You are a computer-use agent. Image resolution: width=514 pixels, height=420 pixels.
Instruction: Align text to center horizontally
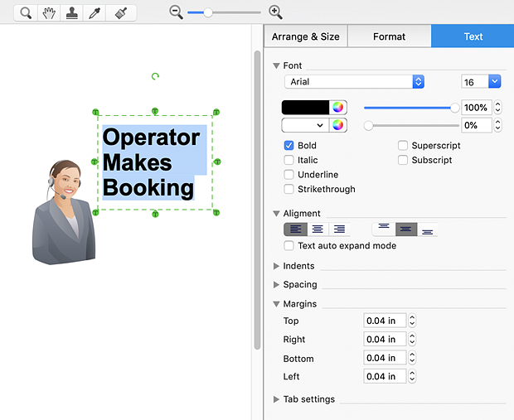317,229
